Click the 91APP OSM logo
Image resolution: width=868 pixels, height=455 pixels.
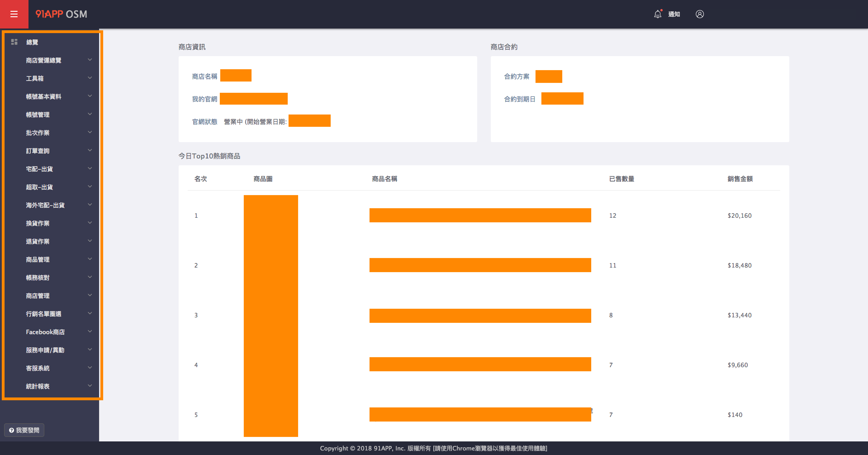[x=61, y=14]
